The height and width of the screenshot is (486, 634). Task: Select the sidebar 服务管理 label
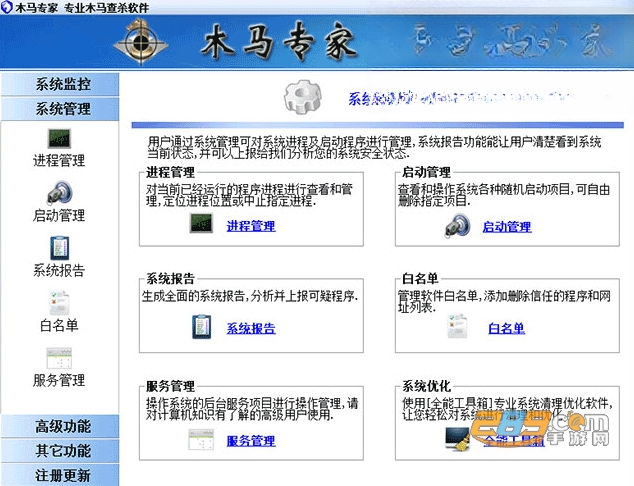[x=59, y=380]
